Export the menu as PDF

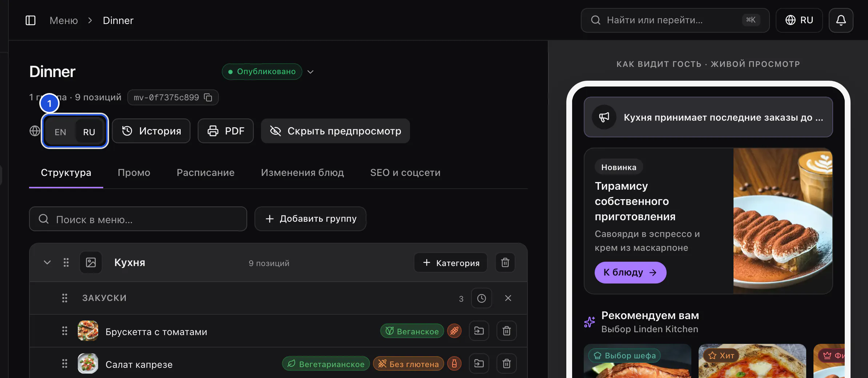point(225,131)
